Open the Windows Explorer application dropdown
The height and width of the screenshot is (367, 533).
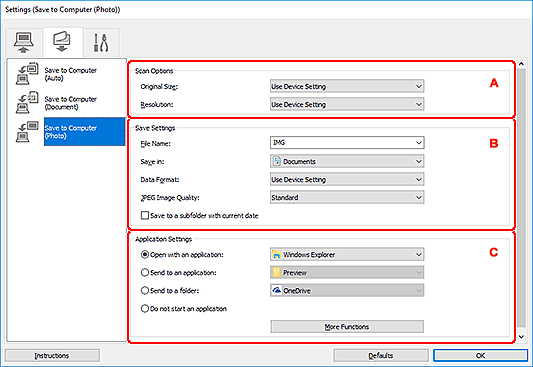click(347, 254)
